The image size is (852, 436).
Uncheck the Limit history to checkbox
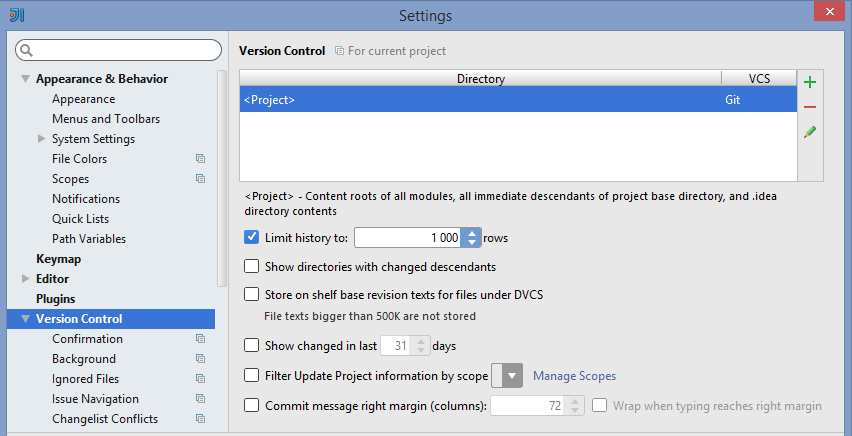click(x=251, y=237)
